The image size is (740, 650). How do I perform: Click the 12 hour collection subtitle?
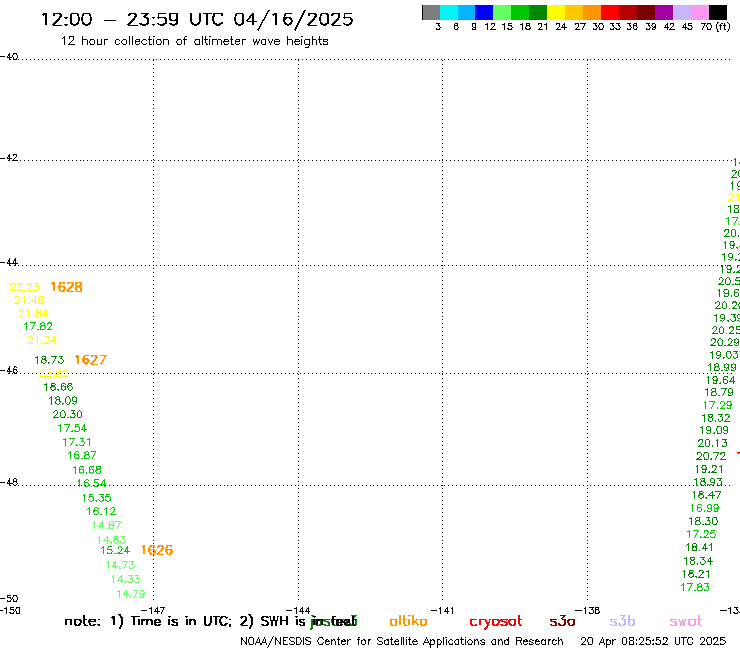click(194, 41)
